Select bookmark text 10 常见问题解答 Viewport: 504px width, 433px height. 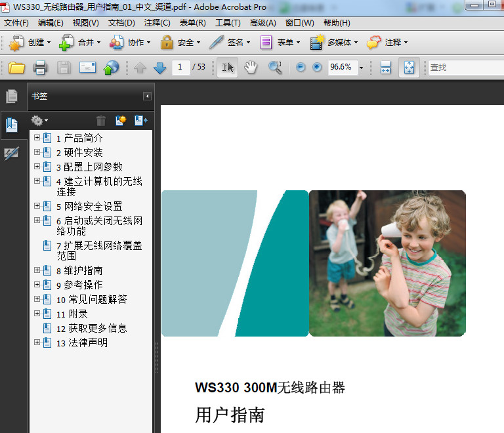coord(92,299)
